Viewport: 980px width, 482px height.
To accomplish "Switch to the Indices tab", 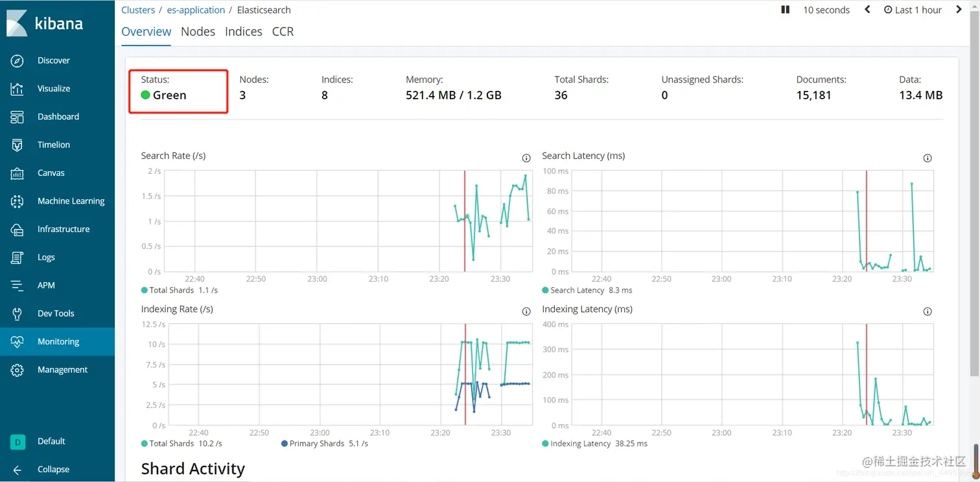I will [x=244, y=32].
